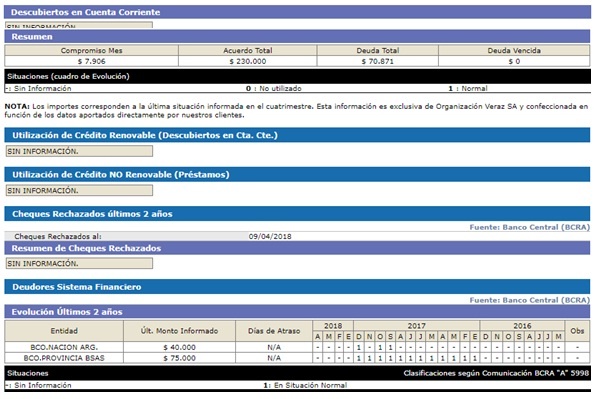The height and width of the screenshot is (399, 596).
Task: Click the Deuda Vencida column header
Action: pyautogui.click(x=514, y=51)
